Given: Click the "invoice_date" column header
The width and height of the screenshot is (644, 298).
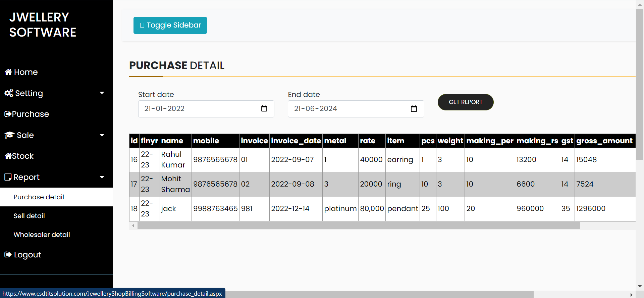Looking at the screenshot, I should (296, 141).
